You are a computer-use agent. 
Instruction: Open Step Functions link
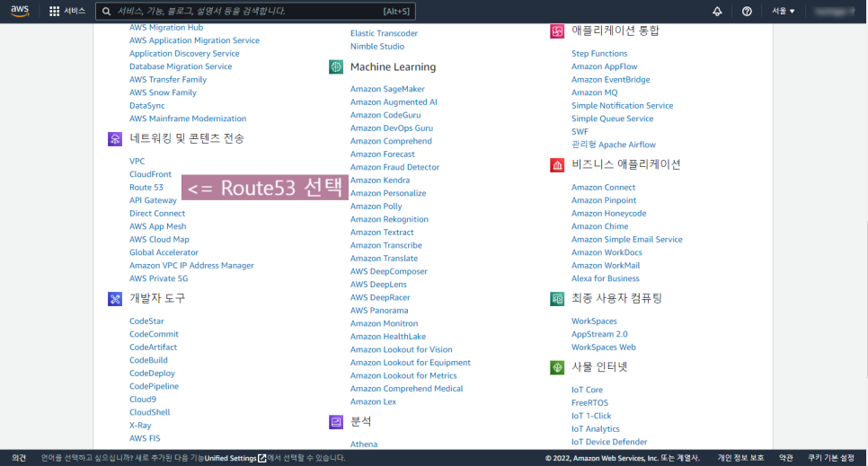599,54
